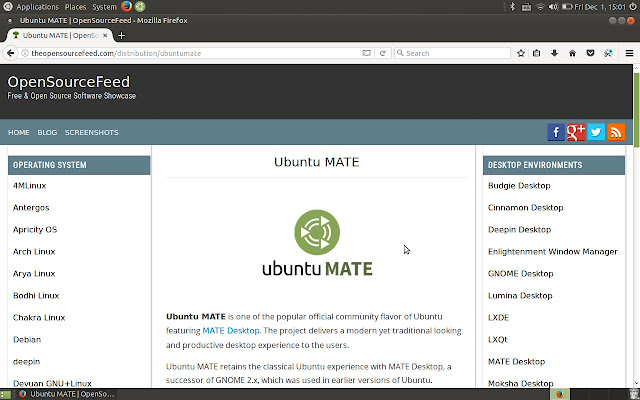Click the OpenSourceFeed site title
Image resolution: width=640 pixels, height=400 pixels.
click(x=69, y=82)
